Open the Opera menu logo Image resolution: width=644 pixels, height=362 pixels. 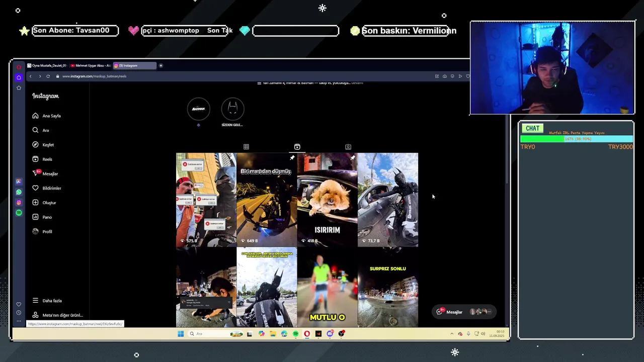coord(19,67)
